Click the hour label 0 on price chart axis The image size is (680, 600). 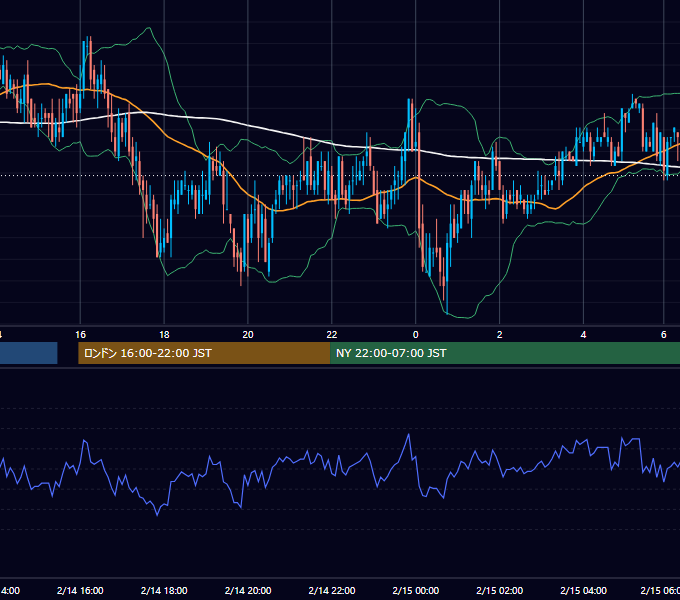415,335
